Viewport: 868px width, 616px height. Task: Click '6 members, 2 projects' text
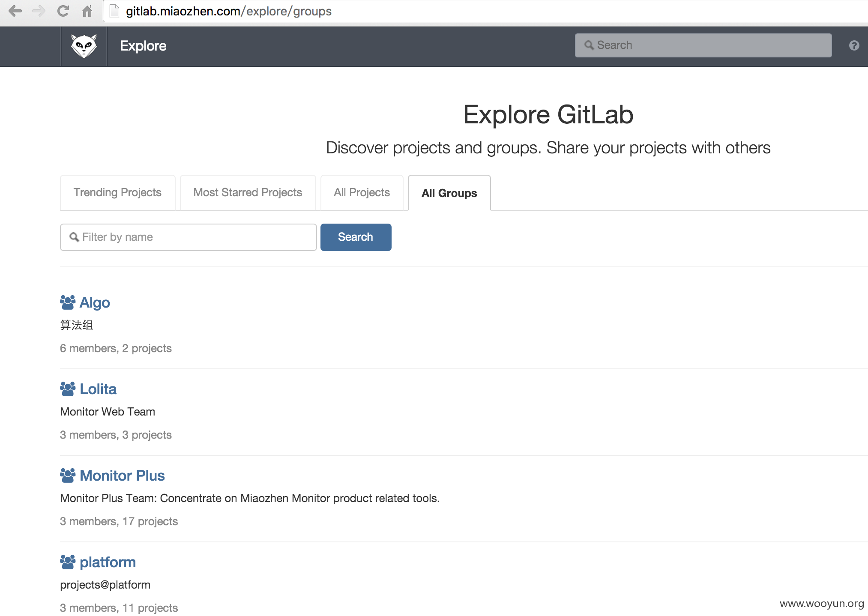(x=116, y=348)
